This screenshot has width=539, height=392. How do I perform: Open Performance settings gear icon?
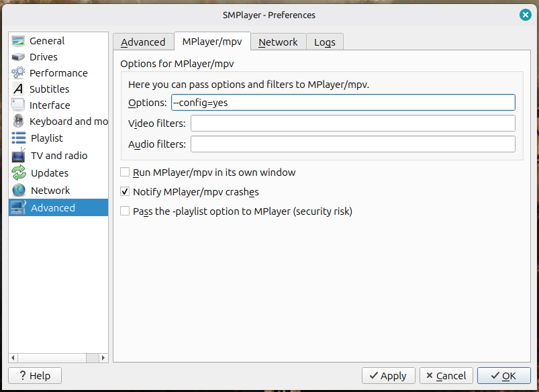point(18,73)
